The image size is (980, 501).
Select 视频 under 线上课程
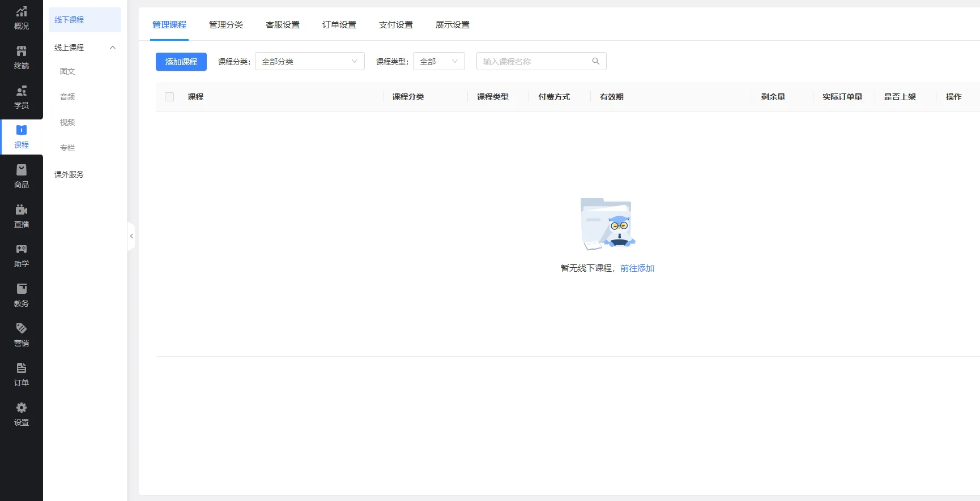(x=67, y=122)
